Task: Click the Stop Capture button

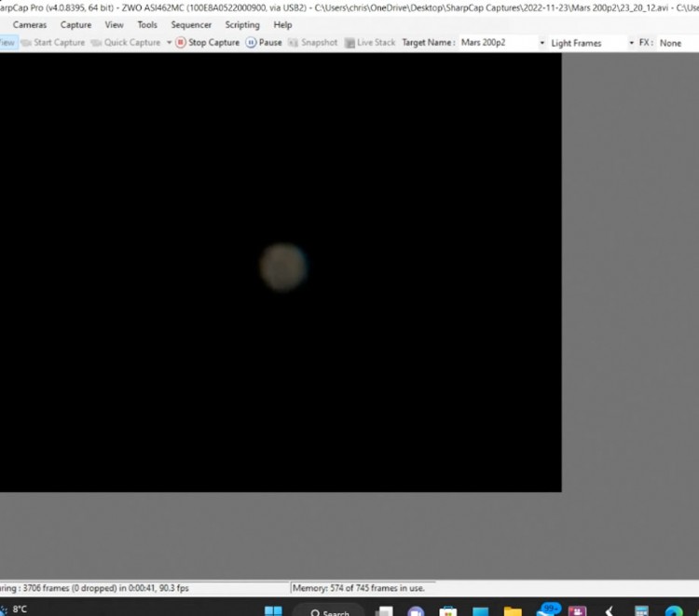Action: coord(208,43)
